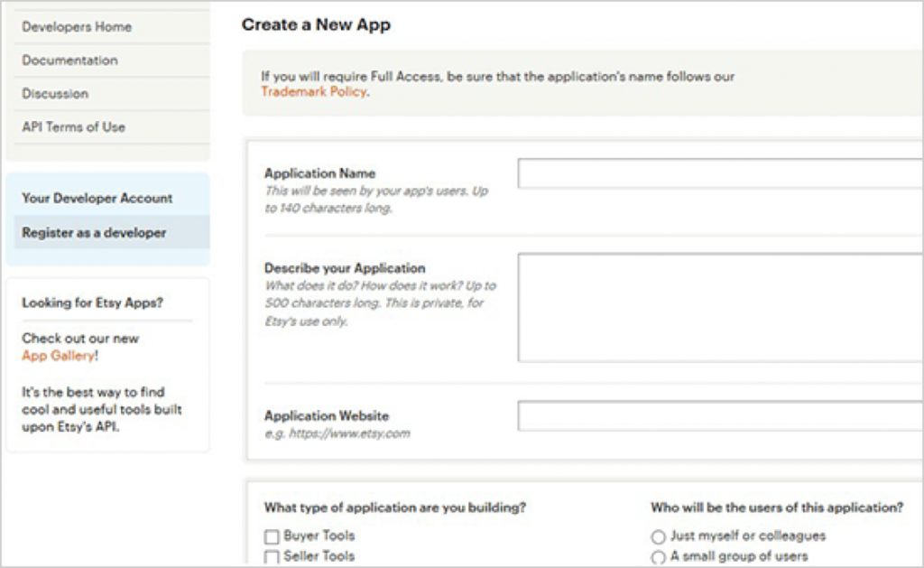The height and width of the screenshot is (568, 924).
Task: Click the It's the best way paragraph
Action: point(102,409)
